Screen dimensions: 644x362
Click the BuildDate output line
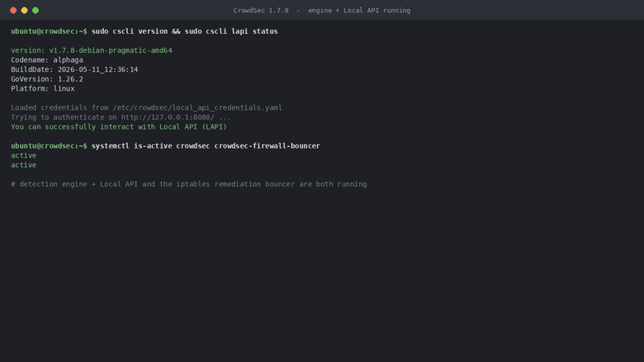(x=74, y=70)
